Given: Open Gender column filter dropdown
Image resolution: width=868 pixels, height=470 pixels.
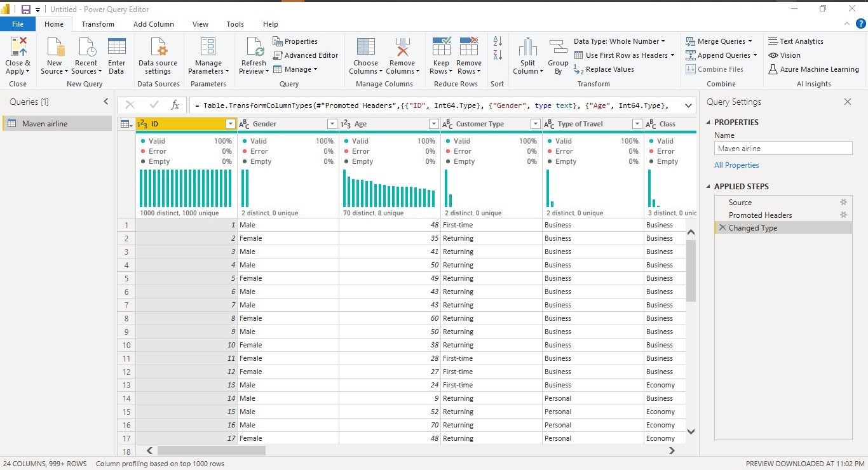Looking at the screenshot, I should click(x=332, y=124).
